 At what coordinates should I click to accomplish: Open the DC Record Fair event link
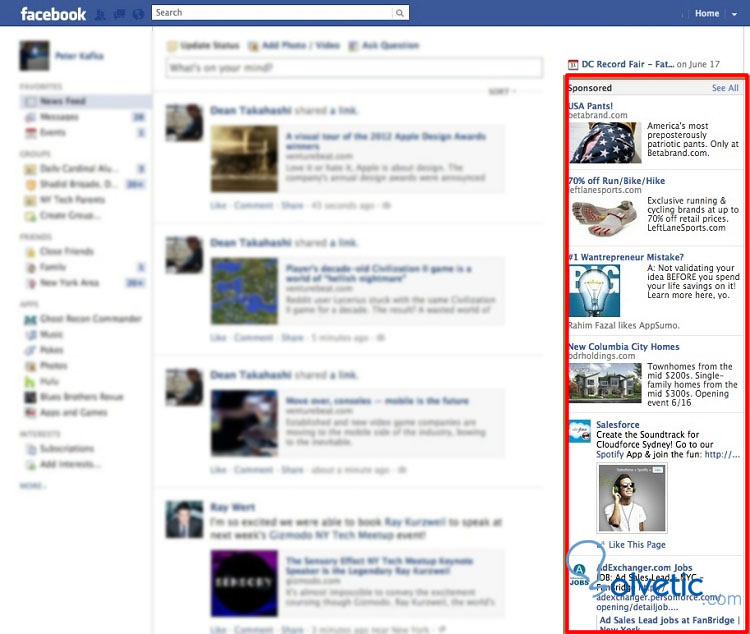(x=628, y=64)
